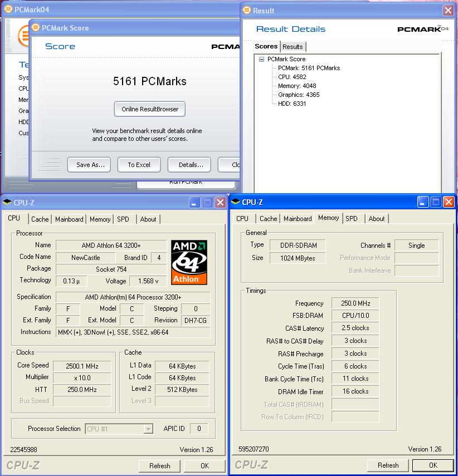Click the Code Name field 'NewCastle'

[86, 258]
